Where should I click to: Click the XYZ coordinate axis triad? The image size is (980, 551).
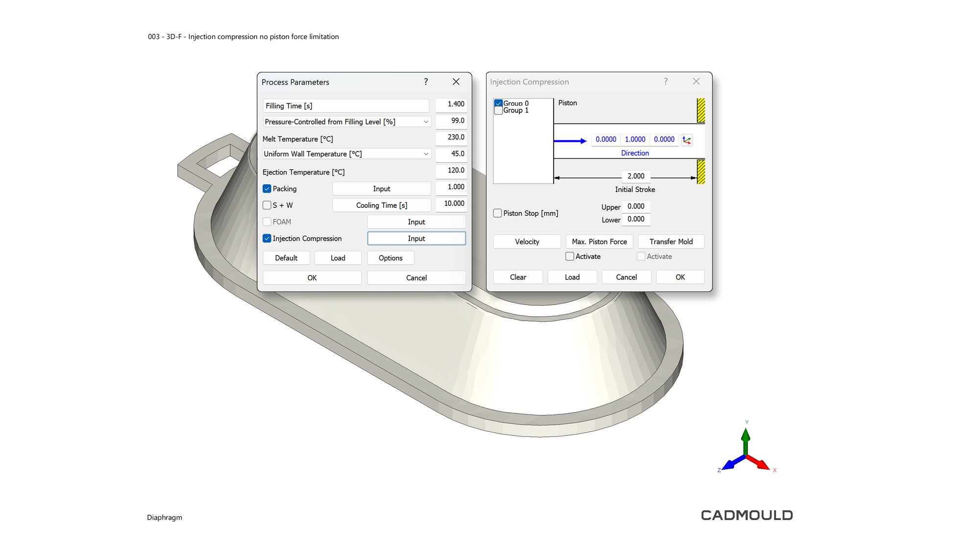tap(746, 451)
